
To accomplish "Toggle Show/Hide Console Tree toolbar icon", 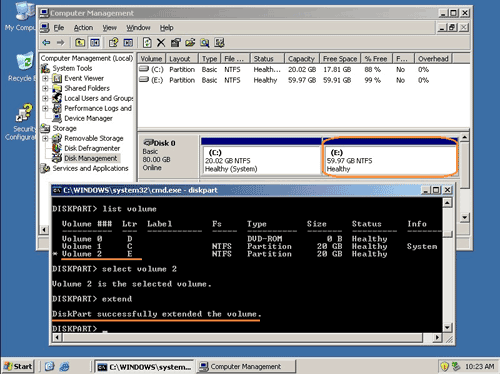I will pyautogui.click(x=95, y=43).
